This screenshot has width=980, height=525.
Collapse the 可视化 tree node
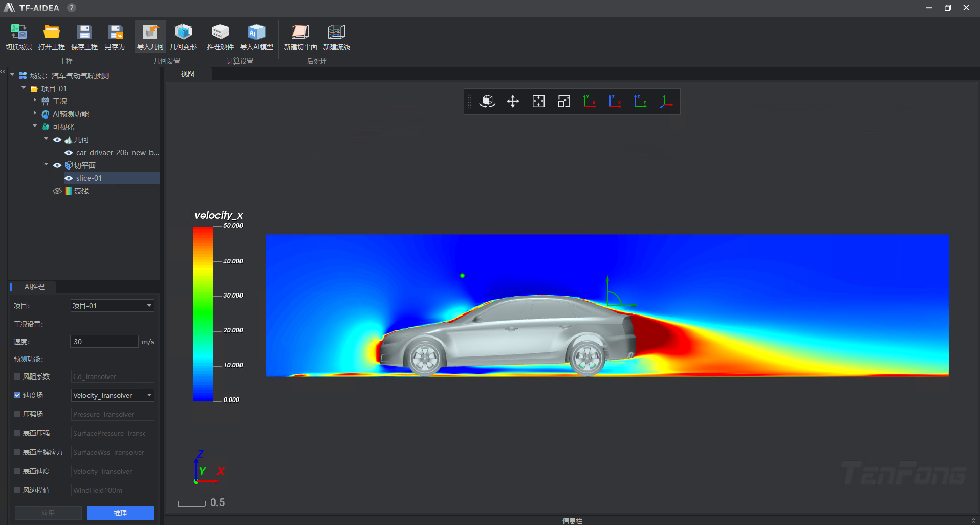pyautogui.click(x=35, y=127)
